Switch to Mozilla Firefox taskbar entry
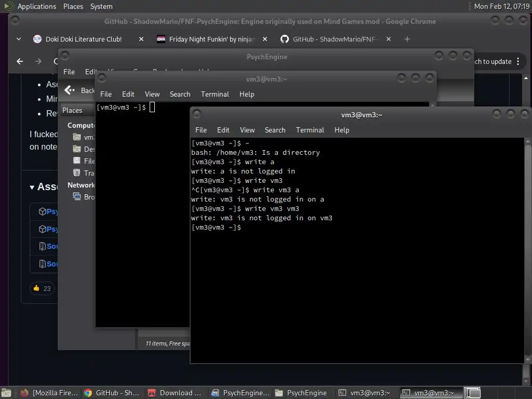The width and height of the screenshot is (532, 399). pos(49,393)
